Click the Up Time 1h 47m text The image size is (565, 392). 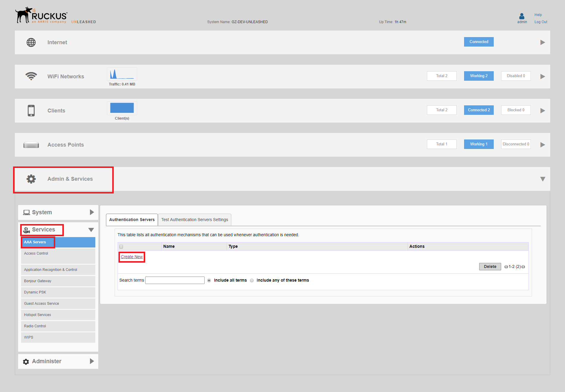point(393,22)
